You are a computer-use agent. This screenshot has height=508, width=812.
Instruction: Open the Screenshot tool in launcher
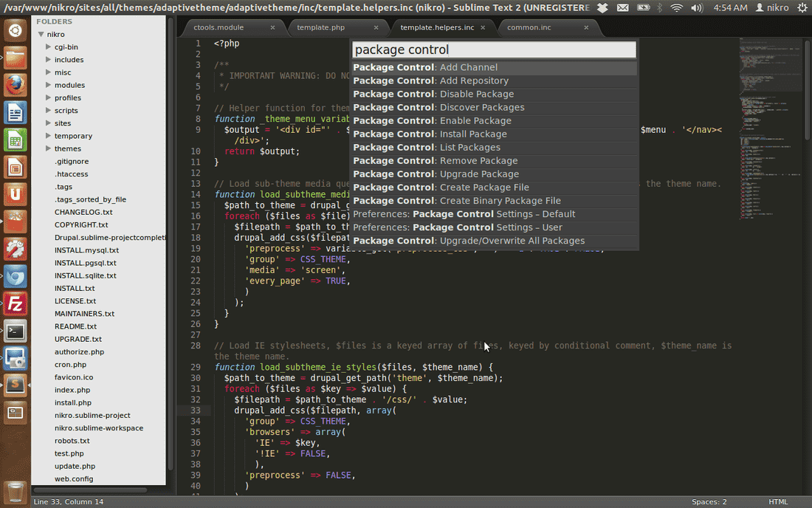point(15,359)
